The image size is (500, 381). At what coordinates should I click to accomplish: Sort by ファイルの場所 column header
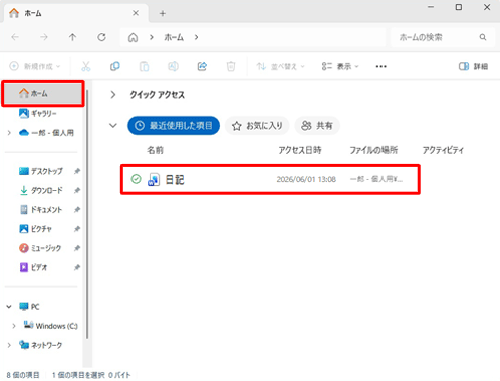point(374,150)
